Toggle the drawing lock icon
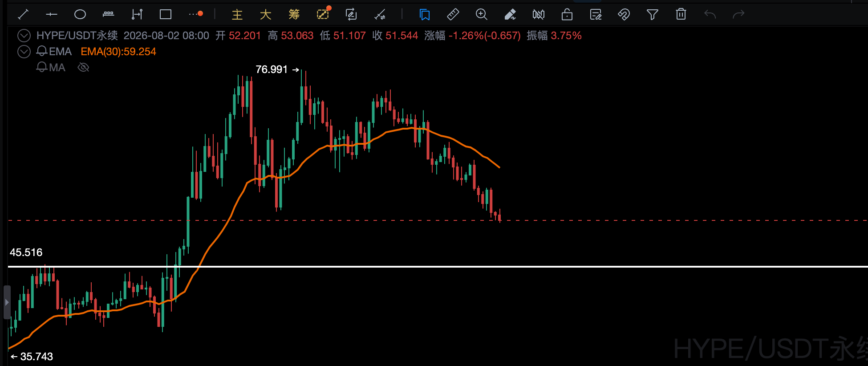 [567, 15]
